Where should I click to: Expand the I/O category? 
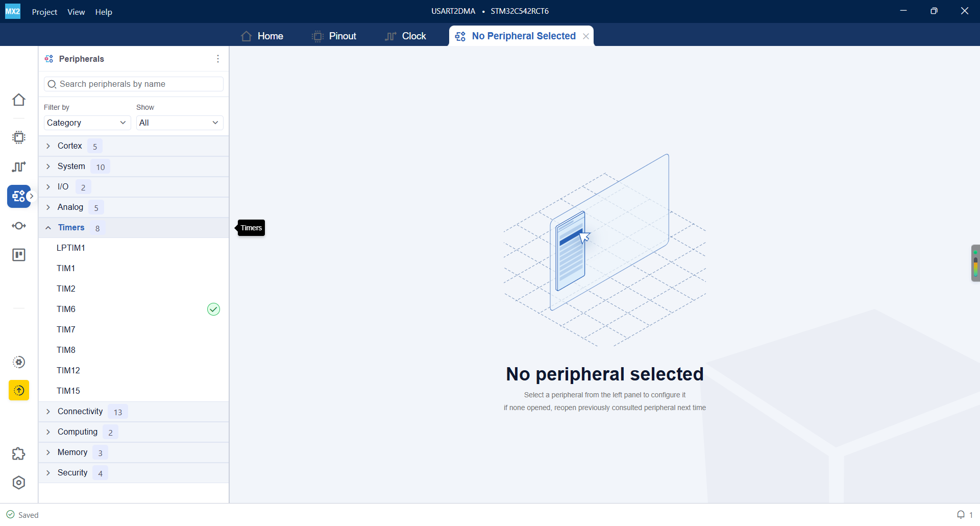pos(133,187)
